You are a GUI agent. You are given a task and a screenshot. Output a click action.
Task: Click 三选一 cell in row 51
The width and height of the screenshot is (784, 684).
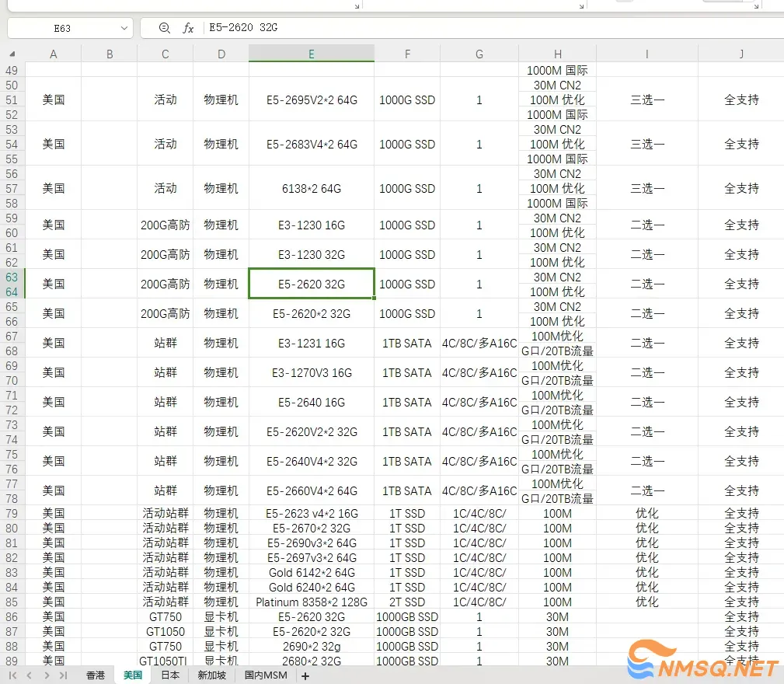tap(647, 100)
